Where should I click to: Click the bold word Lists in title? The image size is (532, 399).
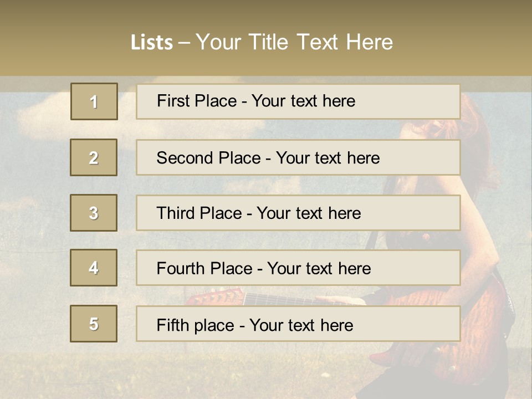[x=152, y=42]
